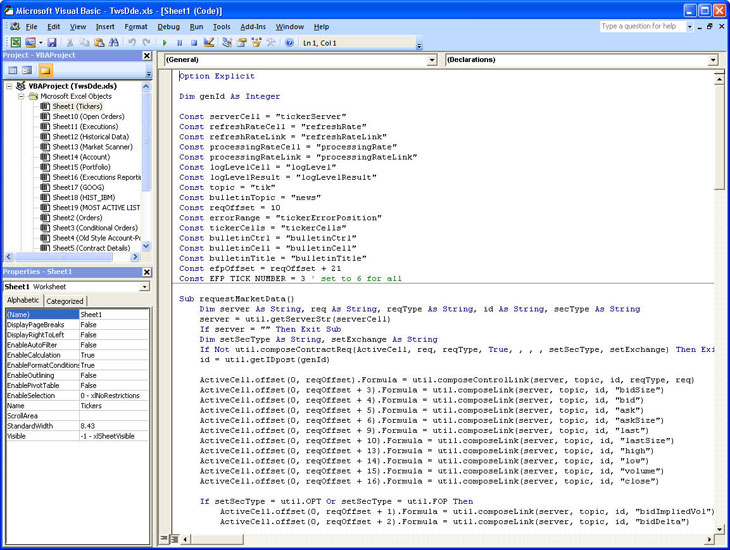This screenshot has height=550, width=730.
Task: Close the Project - VBAProject panel
Action: (x=147, y=55)
